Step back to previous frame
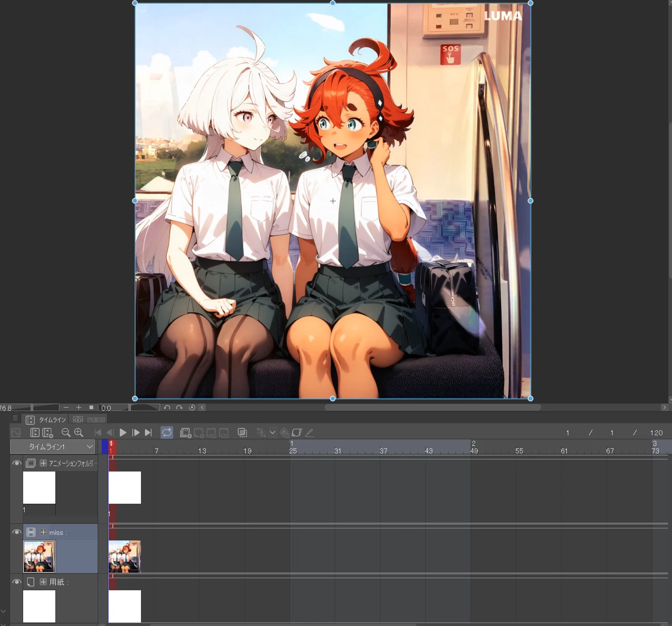Image resolution: width=672 pixels, height=626 pixels. tap(110, 433)
